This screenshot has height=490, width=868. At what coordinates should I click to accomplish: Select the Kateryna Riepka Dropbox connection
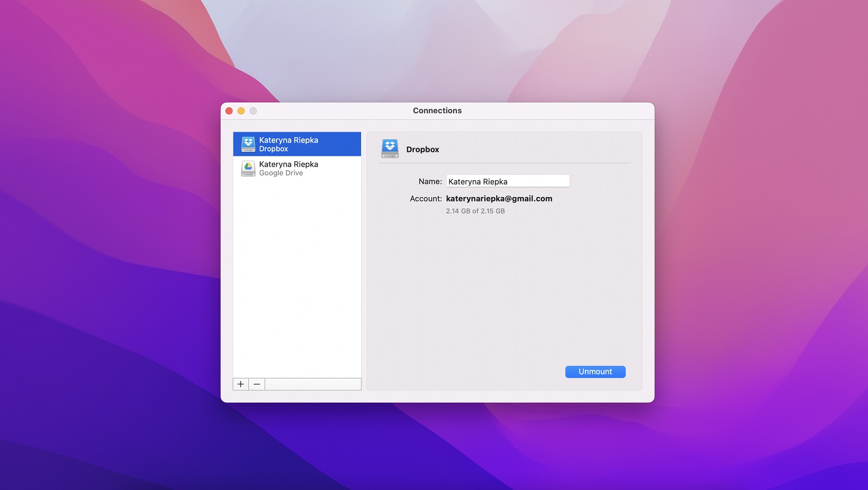[x=297, y=144]
